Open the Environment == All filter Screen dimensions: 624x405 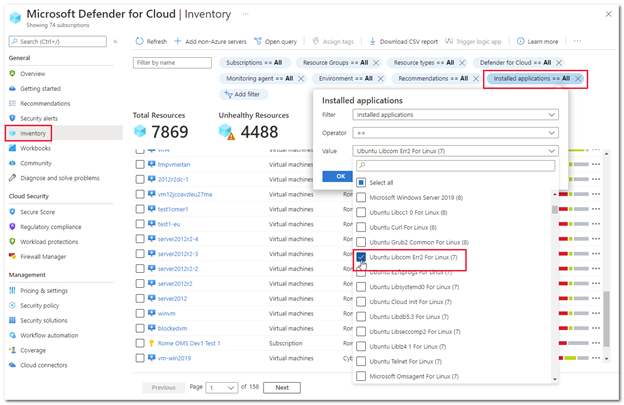tap(345, 79)
